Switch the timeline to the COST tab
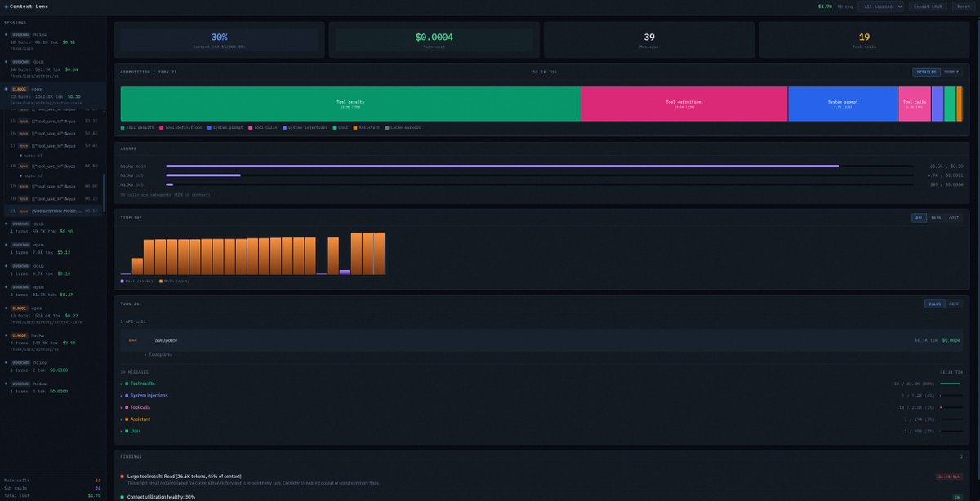The image size is (980, 501). pyautogui.click(x=954, y=218)
